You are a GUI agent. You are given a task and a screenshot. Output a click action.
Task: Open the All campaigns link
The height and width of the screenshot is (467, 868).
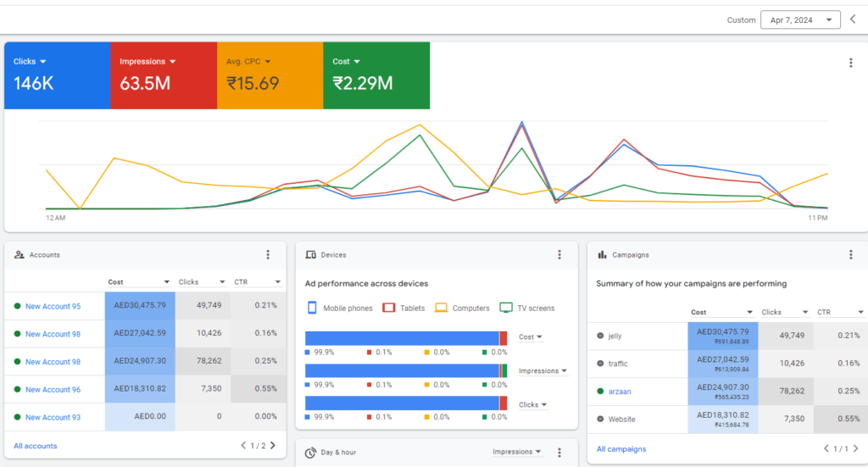point(621,449)
